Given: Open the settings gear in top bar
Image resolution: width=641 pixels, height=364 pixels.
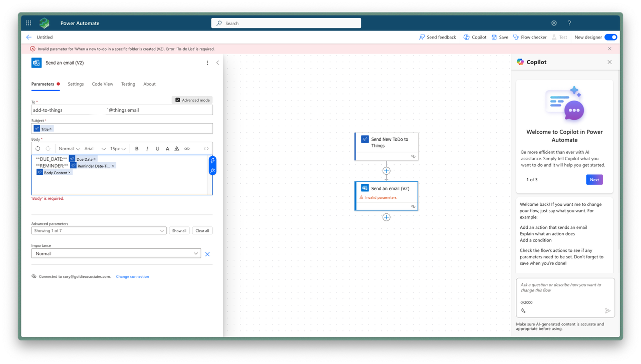Looking at the screenshot, I should point(554,23).
